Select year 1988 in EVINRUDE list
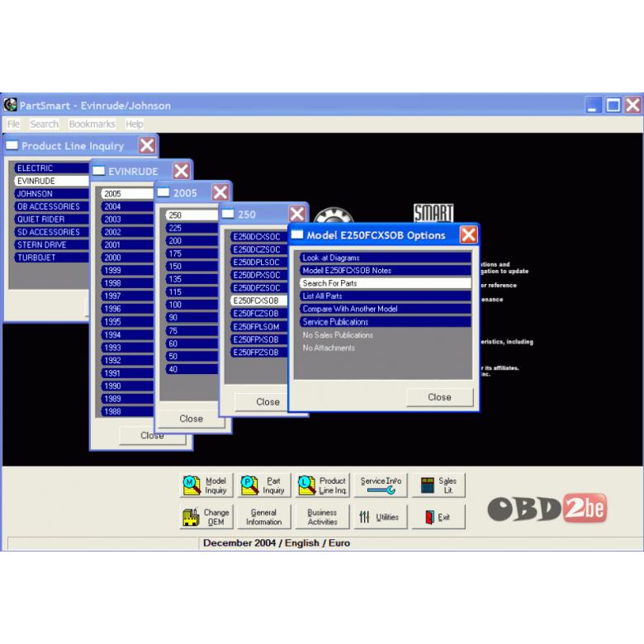 pos(127,411)
